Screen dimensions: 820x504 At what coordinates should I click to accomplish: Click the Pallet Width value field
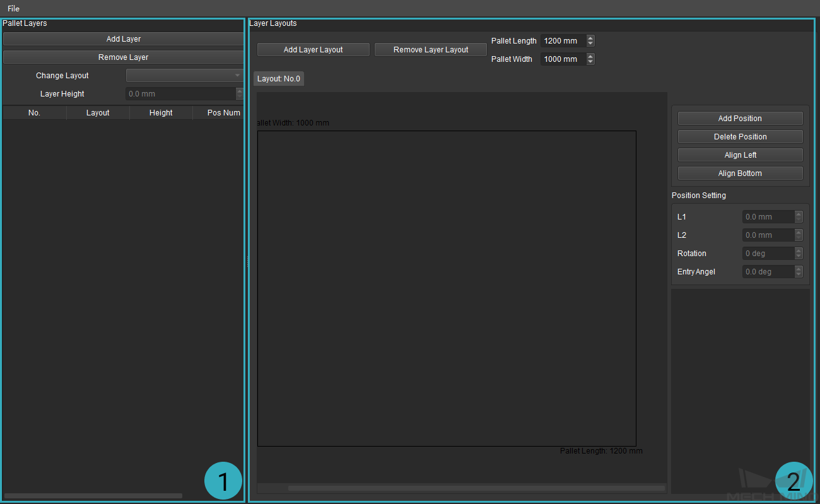coord(562,59)
